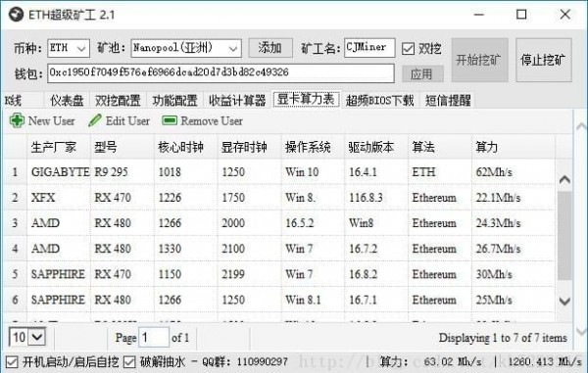The image size is (588, 373).
Task: Click the 生产厂家 column header
Action: click(59, 147)
